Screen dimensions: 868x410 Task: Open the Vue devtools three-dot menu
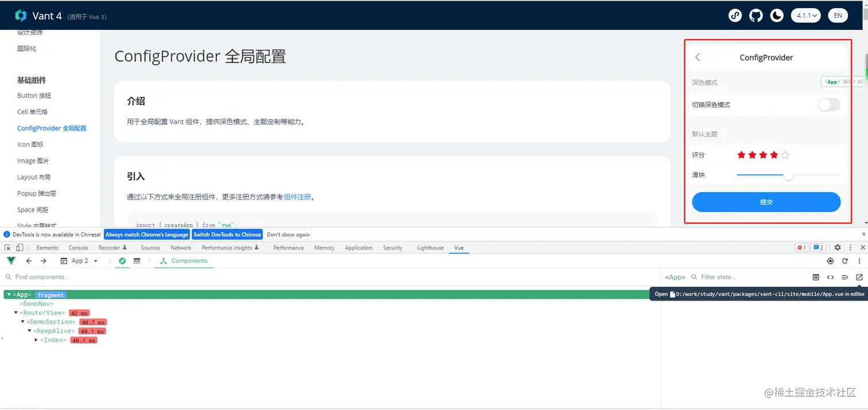coord(859,261)
